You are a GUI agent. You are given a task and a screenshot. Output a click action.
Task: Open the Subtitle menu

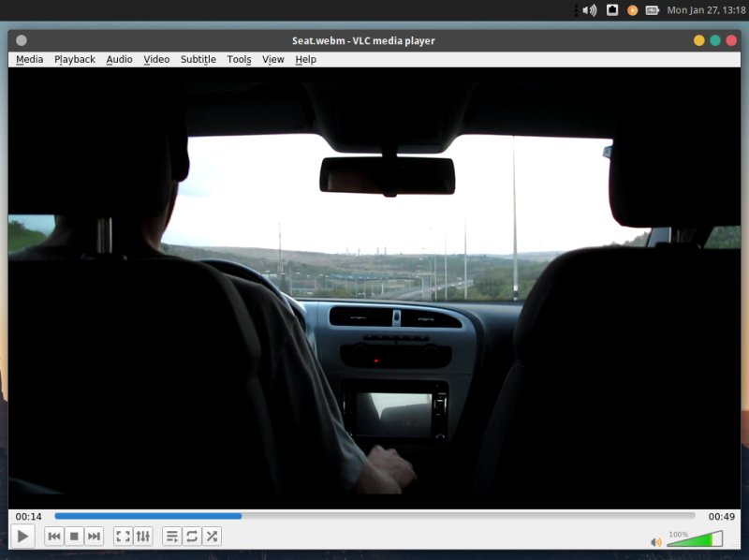(198, 59)
